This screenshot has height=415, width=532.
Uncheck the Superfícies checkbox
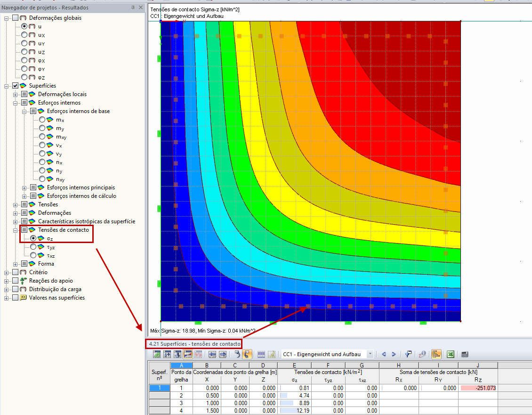coord(15,86)
